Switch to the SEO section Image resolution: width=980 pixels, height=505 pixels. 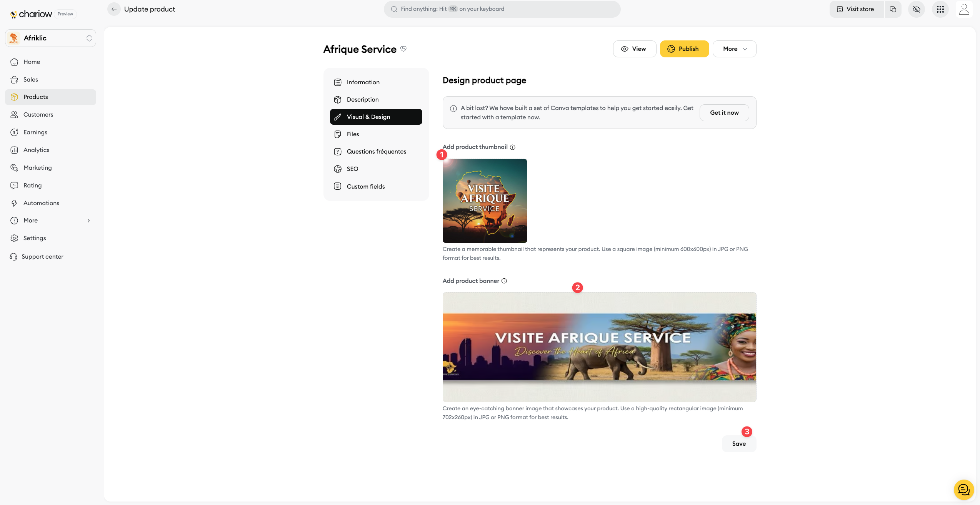(x=352, y=169)
